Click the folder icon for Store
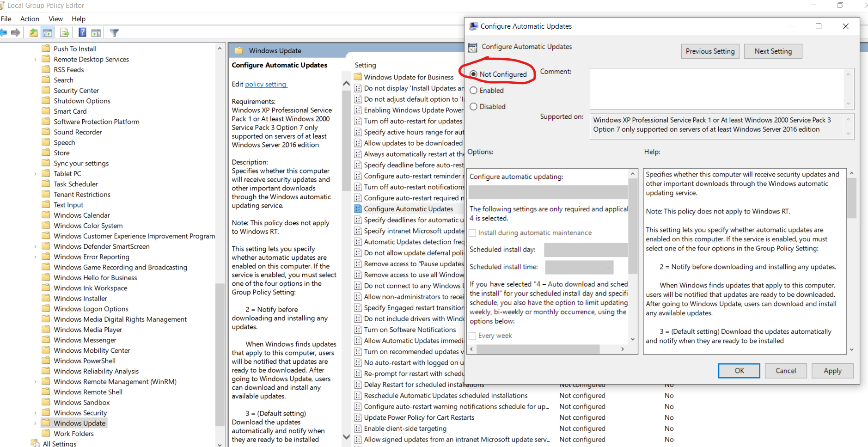The width and height of the screenshot is (868, 447). tap(46, 153)
